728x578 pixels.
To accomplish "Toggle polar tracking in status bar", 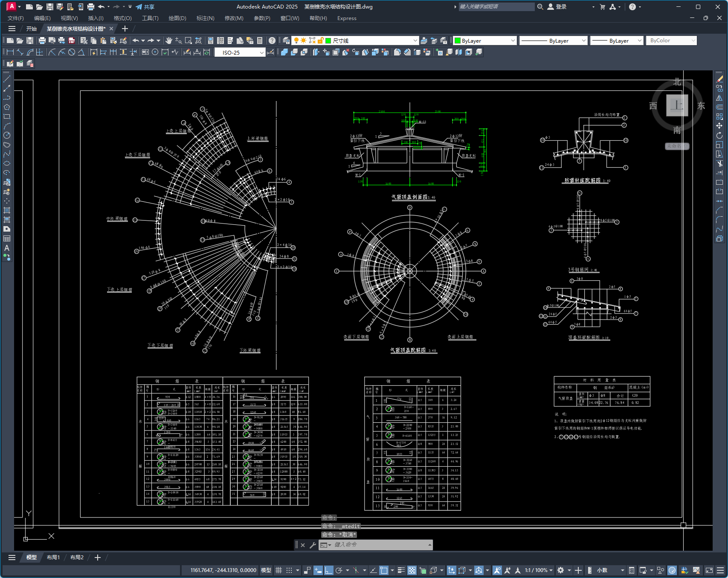I will tap(339, 570).
